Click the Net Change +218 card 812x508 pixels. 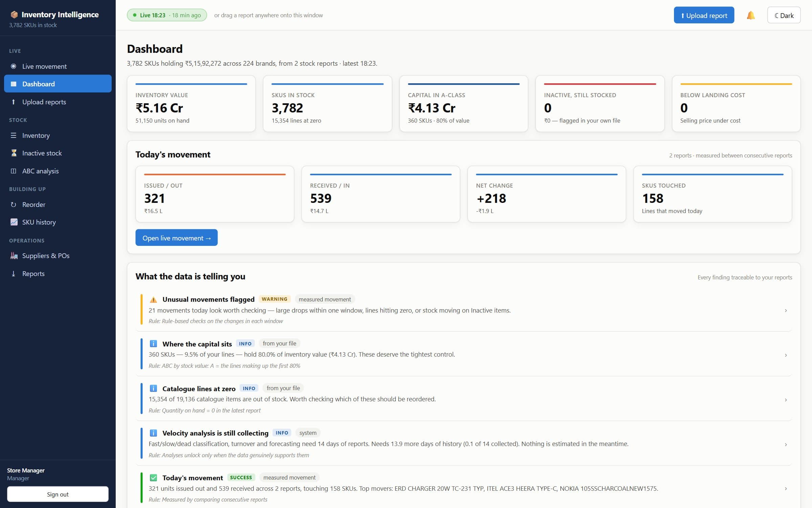[546, 194]
